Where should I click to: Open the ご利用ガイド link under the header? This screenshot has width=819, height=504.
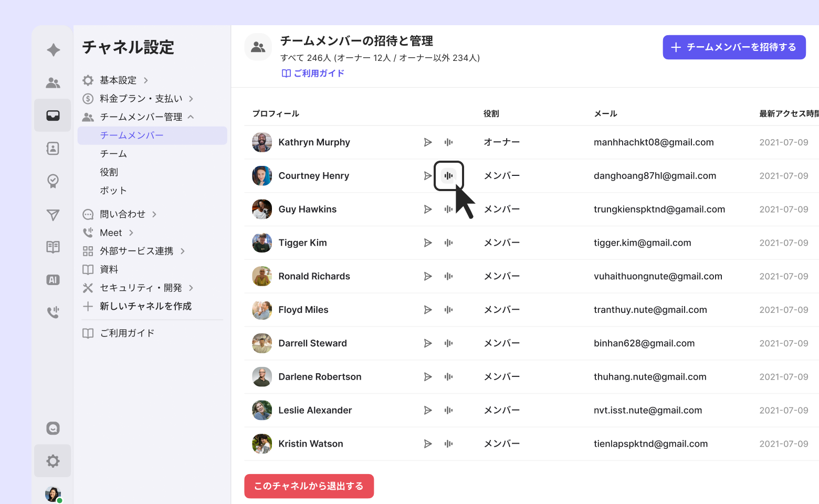(x=313, y=73)
